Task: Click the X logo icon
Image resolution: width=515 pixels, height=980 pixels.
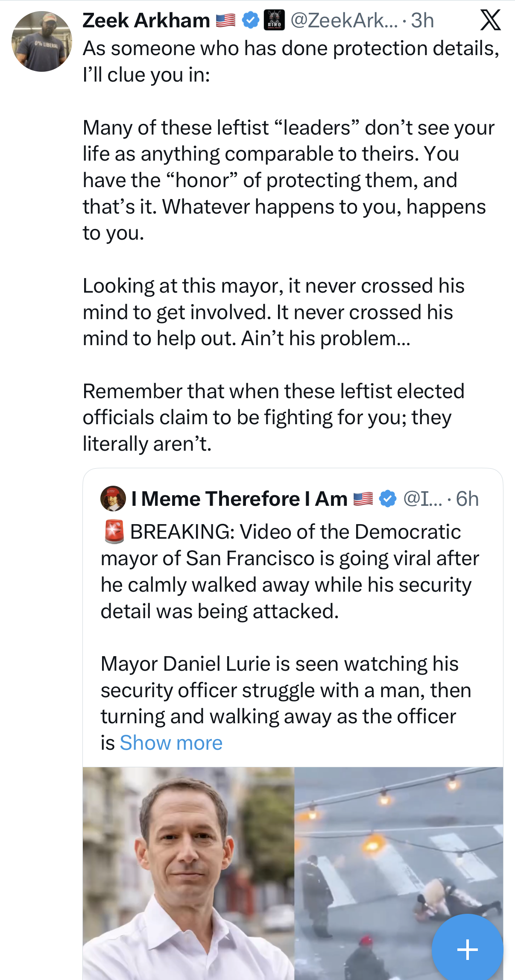Action: tap(490, 20)
